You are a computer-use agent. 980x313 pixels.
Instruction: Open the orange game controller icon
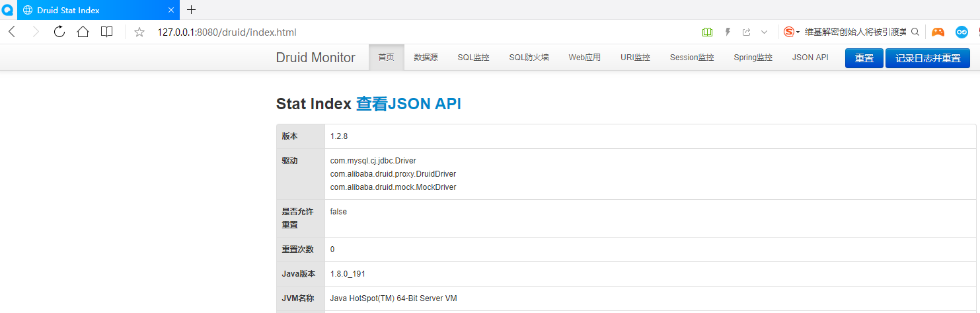(x=938, y=32)
